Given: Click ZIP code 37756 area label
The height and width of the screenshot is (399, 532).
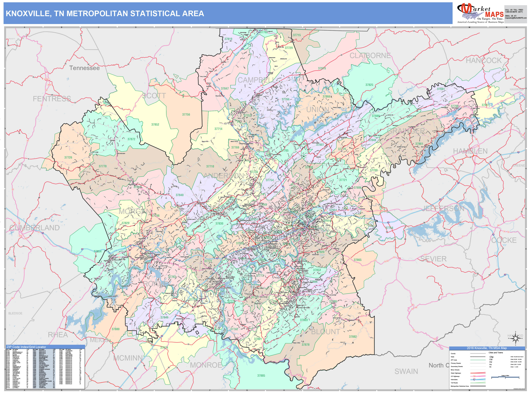Looking at the screenshot, I should coord(186,115).
